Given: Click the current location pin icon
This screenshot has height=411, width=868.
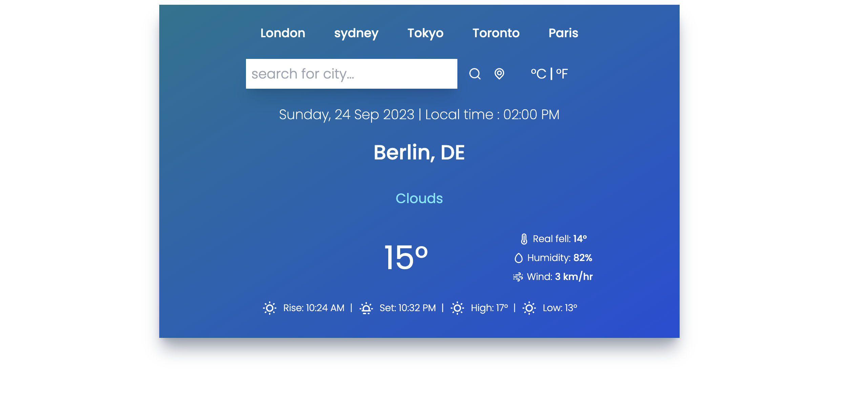Looking at the screenshot, I should tap(499, 73).
